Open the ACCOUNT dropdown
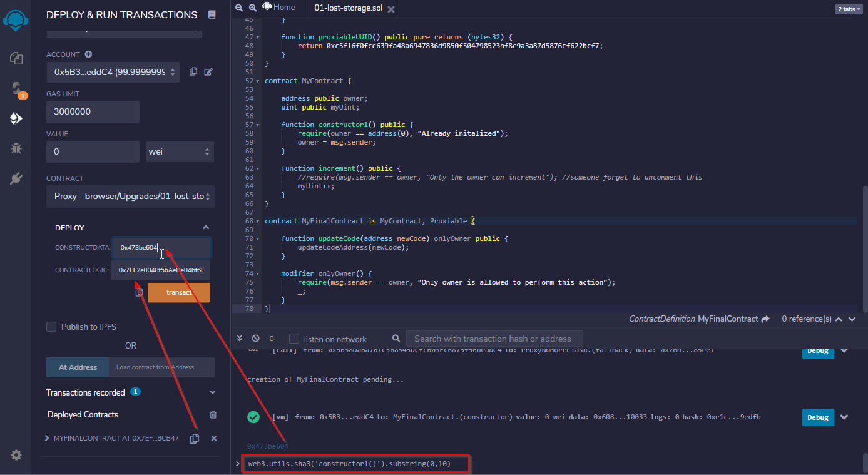 [x=113, y=72]
